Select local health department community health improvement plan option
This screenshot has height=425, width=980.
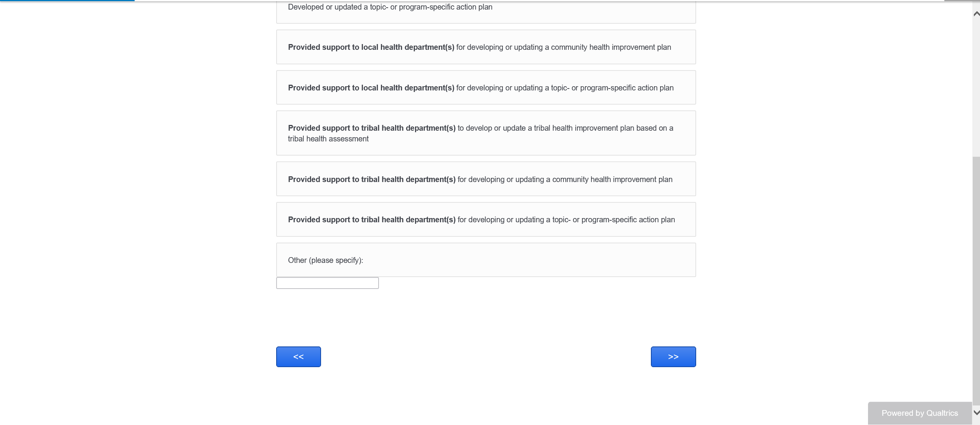[486, 47]
